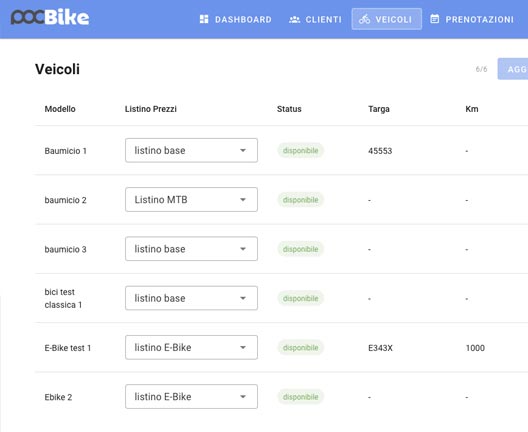Click the disponibile badge for E-Bike test 1

(x=300, y=347)
